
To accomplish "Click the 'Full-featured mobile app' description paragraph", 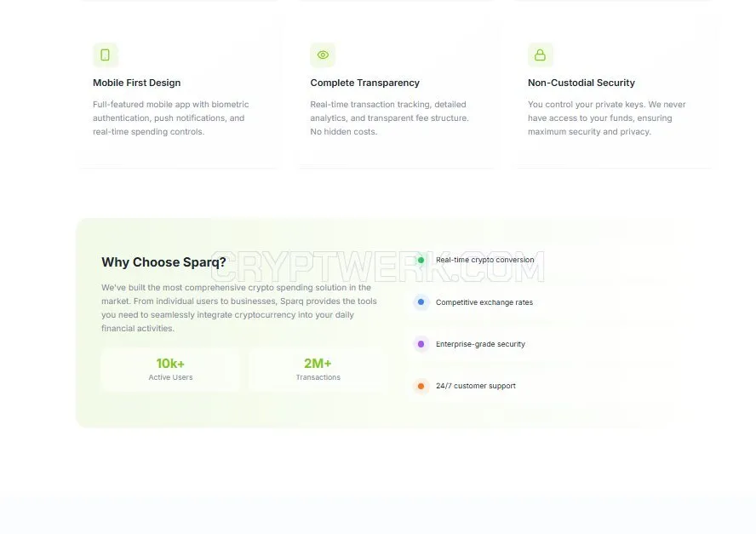I will [170, 118].
